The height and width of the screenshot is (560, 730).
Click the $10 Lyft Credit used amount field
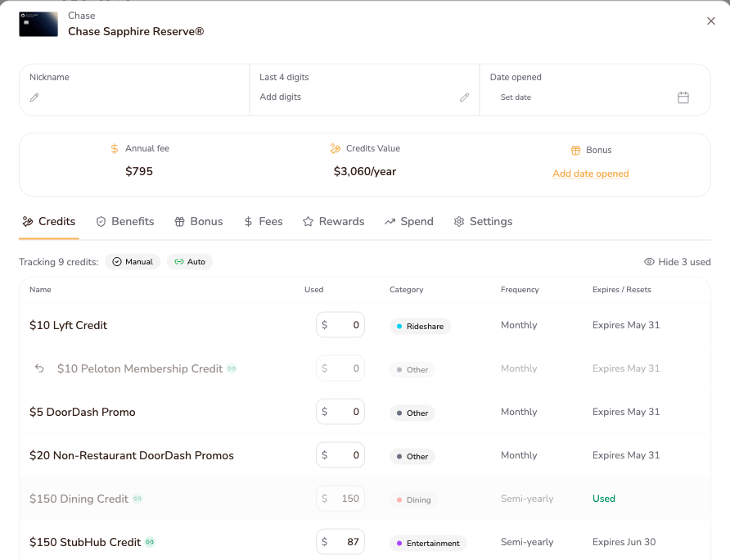point(340,325)
